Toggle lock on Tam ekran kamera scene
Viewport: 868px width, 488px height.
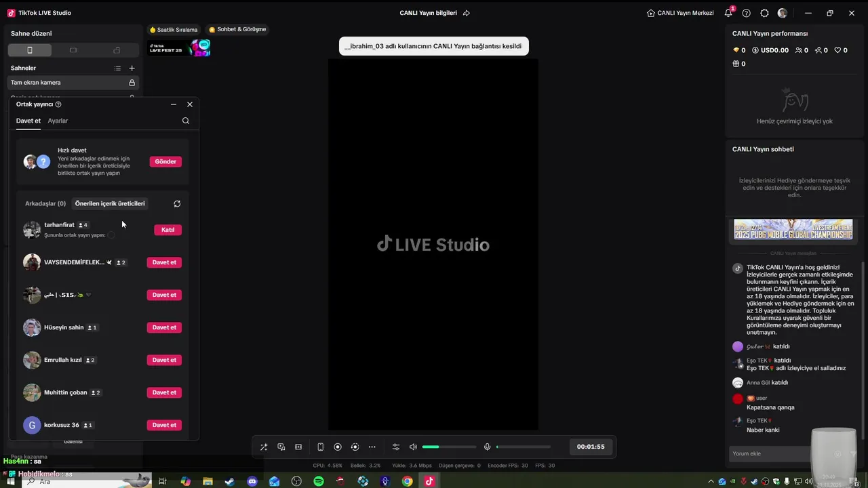132,83
